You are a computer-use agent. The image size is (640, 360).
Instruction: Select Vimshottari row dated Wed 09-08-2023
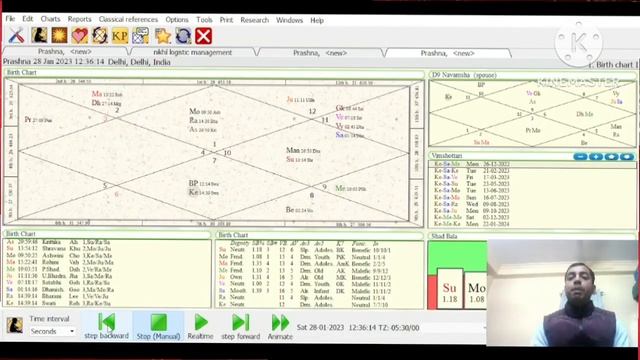[x=532, y=204]
